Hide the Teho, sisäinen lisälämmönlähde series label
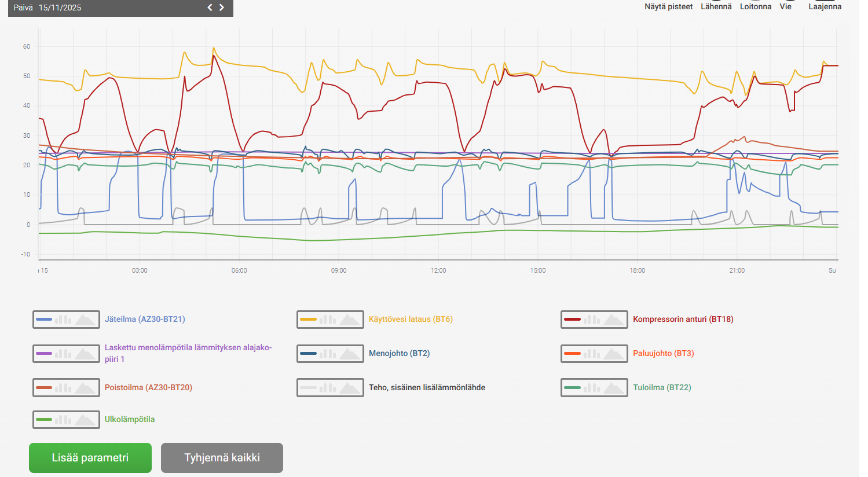The width and height of the screenshot is (868, 477). [427, 388]
